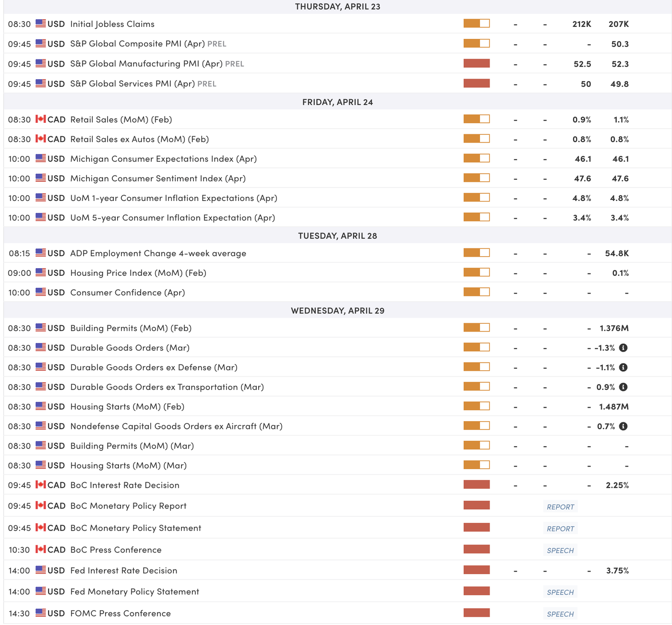Image resolution: width=672 pixels, height=625 pixels.
Task: Show info for Durable Goods ex Transportation 0.9%
Action: (623, 387)
